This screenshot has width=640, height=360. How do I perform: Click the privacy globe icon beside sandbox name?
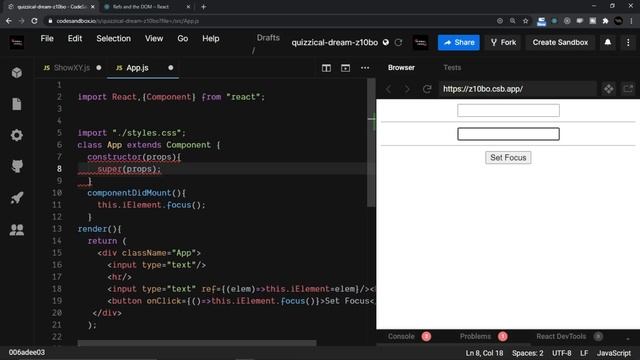pos(386,42)
